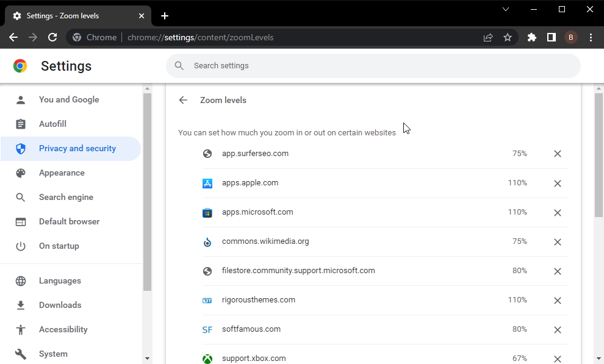604x364 pixels.
Task: Open the tab search chevron in the title bar
Action: (506, 9)
